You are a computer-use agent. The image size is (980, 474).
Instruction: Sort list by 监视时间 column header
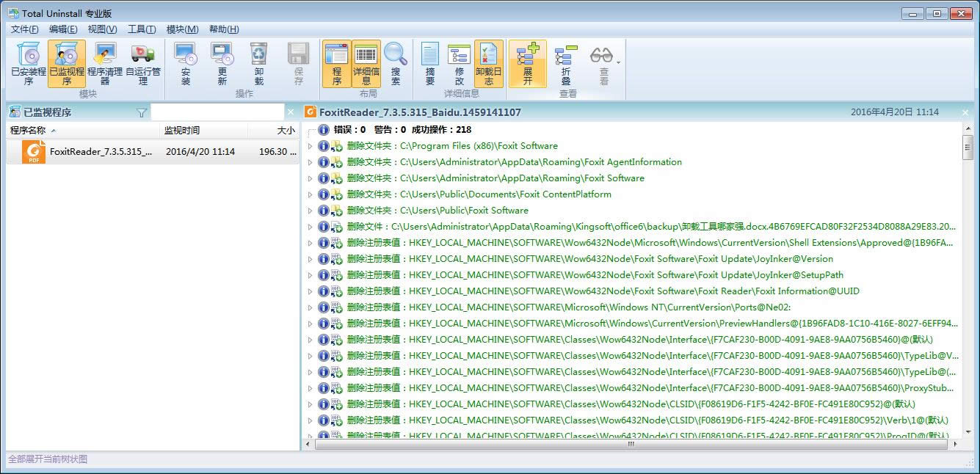point(182,131)
